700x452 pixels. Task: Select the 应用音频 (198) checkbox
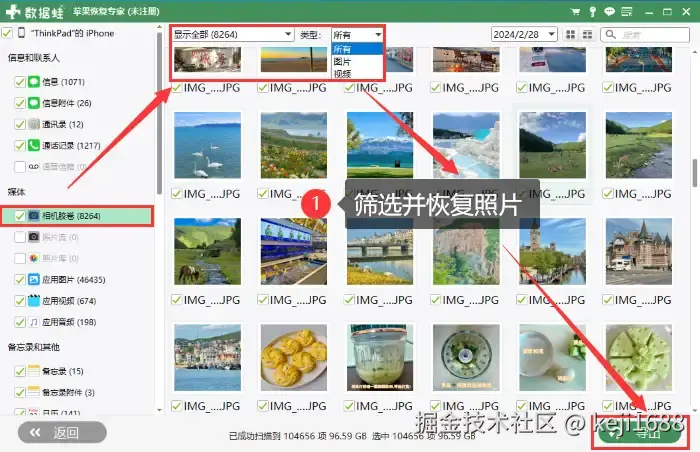click(20, 322)
